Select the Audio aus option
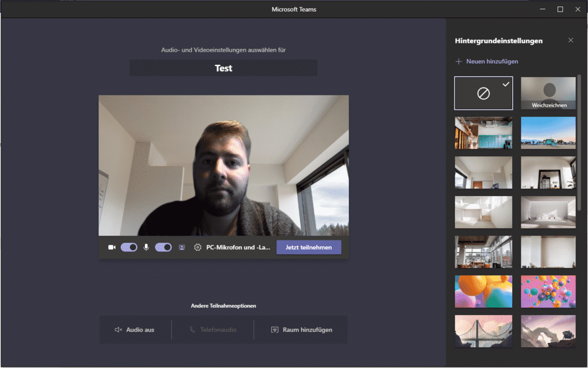The height and width of the screenshot is (368, 588). [134, 329]
